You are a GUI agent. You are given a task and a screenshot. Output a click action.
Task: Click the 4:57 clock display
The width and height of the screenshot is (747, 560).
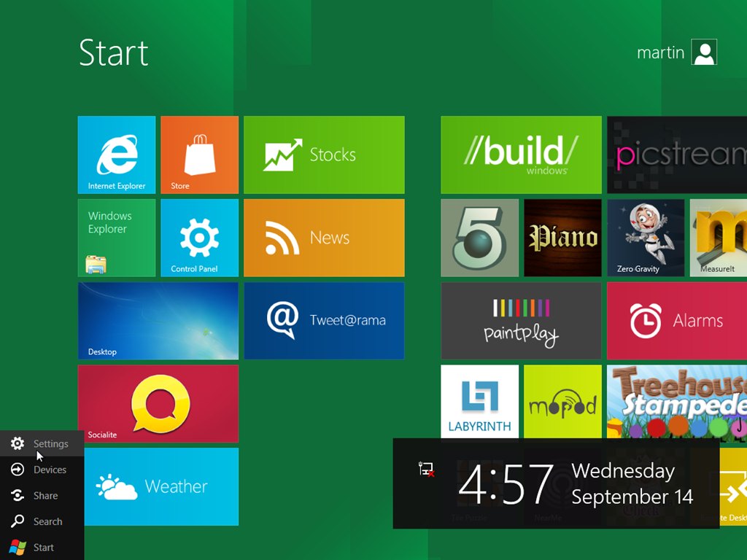[x=506, y=484]
